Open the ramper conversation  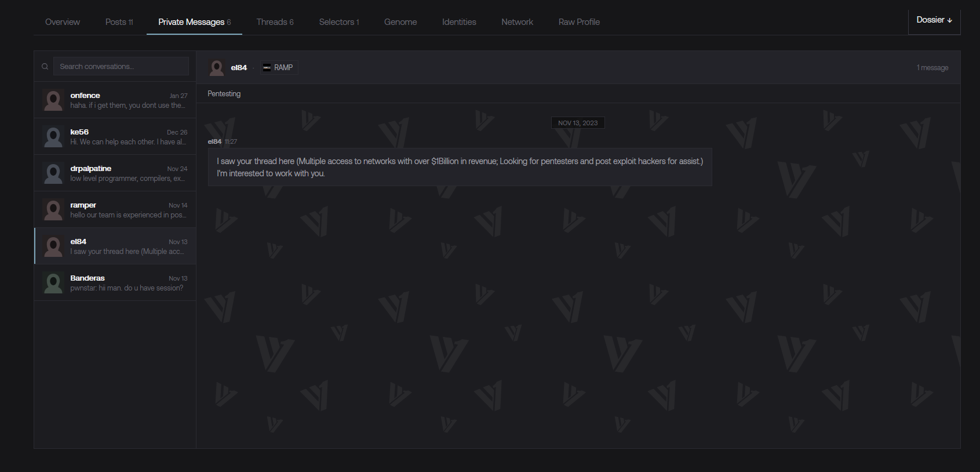pos(115,209)
